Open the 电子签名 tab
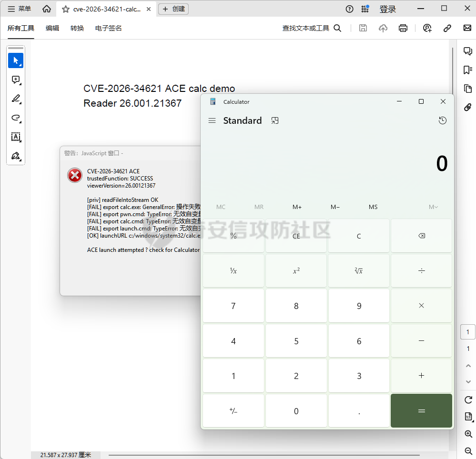 click(x=108, y=28)
